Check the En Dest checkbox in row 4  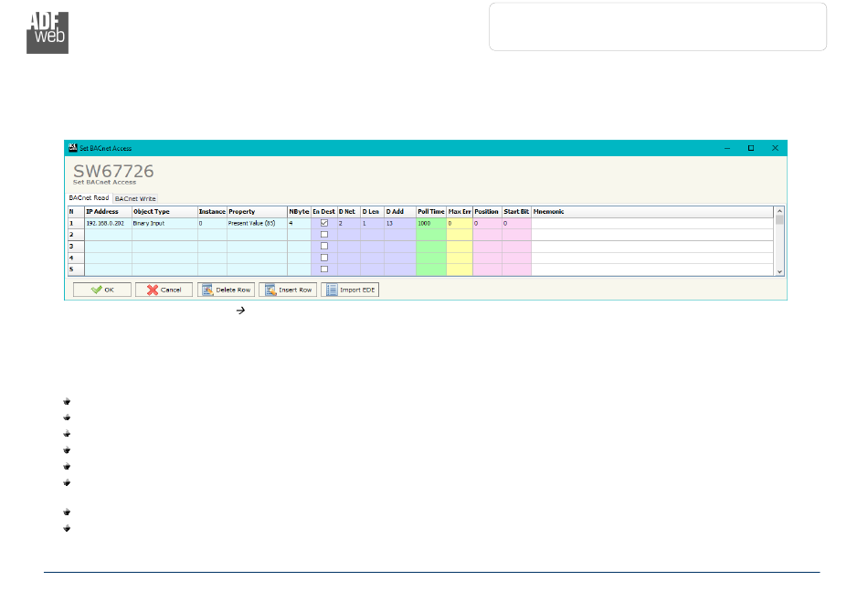pyautogui.click(x=324, y=258)
